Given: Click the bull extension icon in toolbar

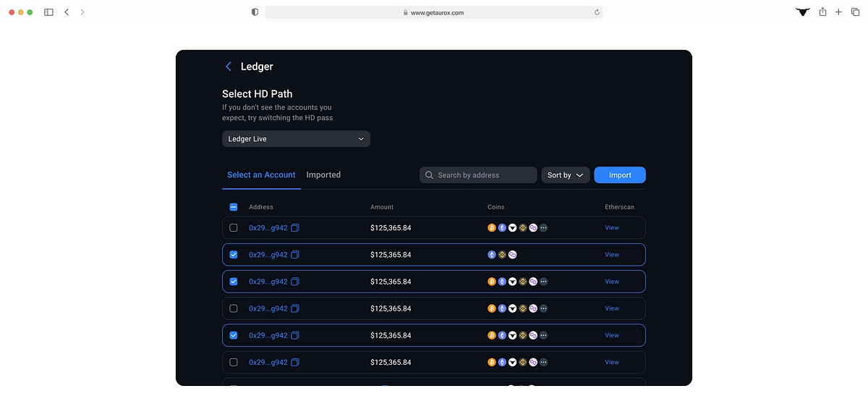Looking at the screenshot, I should [x=803, y=12].
